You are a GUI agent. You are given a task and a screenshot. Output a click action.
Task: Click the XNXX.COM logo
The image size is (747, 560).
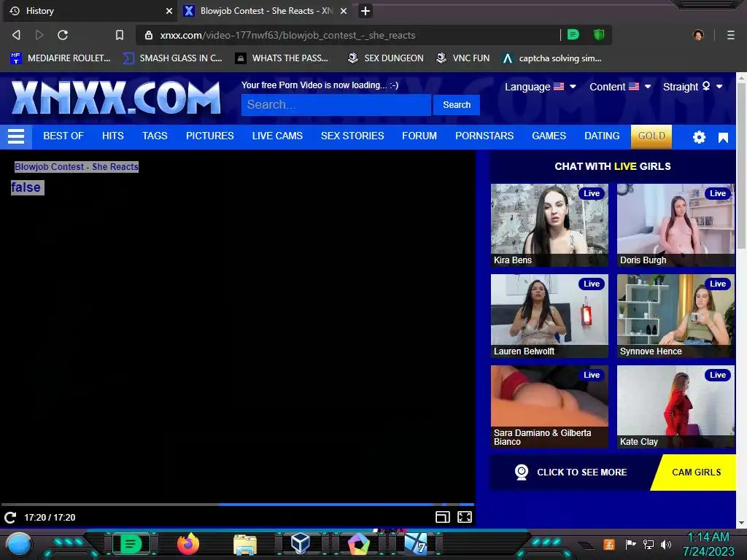116,98
